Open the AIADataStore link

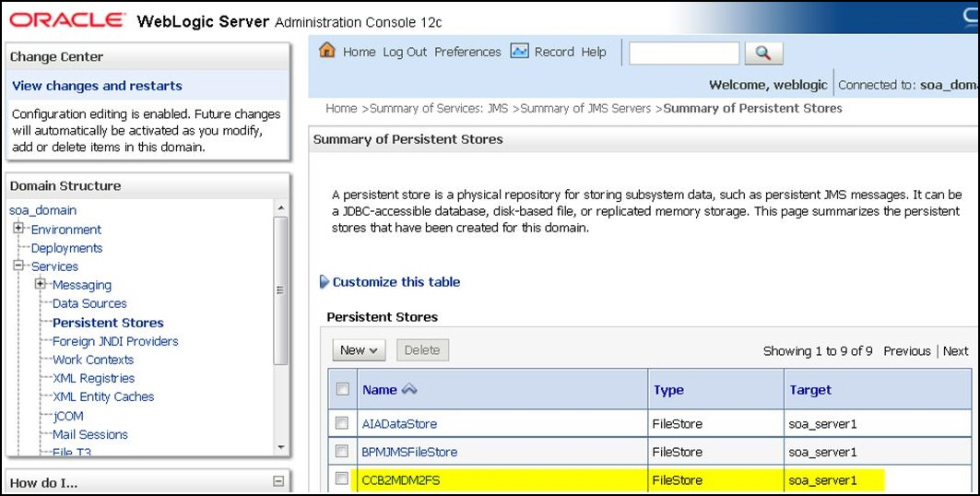pos(399,423)
